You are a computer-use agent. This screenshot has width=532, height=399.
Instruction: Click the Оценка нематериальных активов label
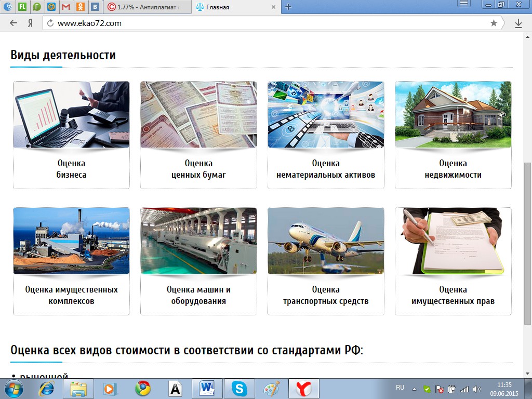pyautogui.click(x=326, y=169)
